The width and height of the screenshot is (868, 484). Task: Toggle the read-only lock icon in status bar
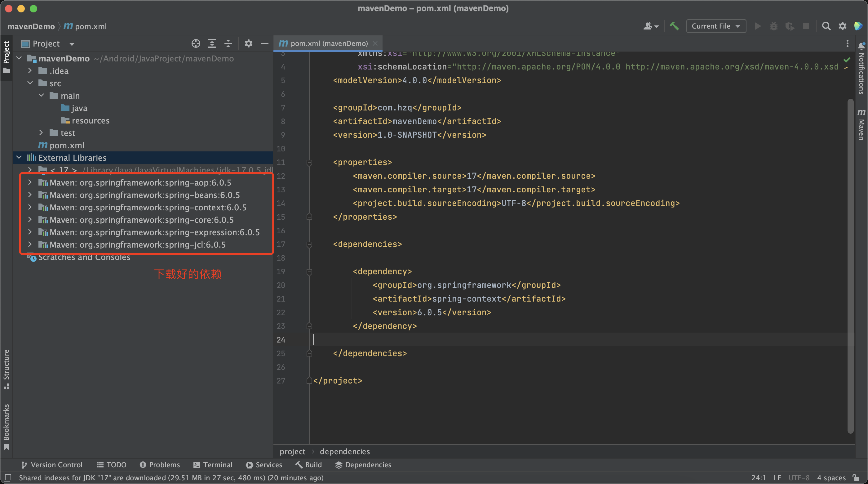(856, 477)
